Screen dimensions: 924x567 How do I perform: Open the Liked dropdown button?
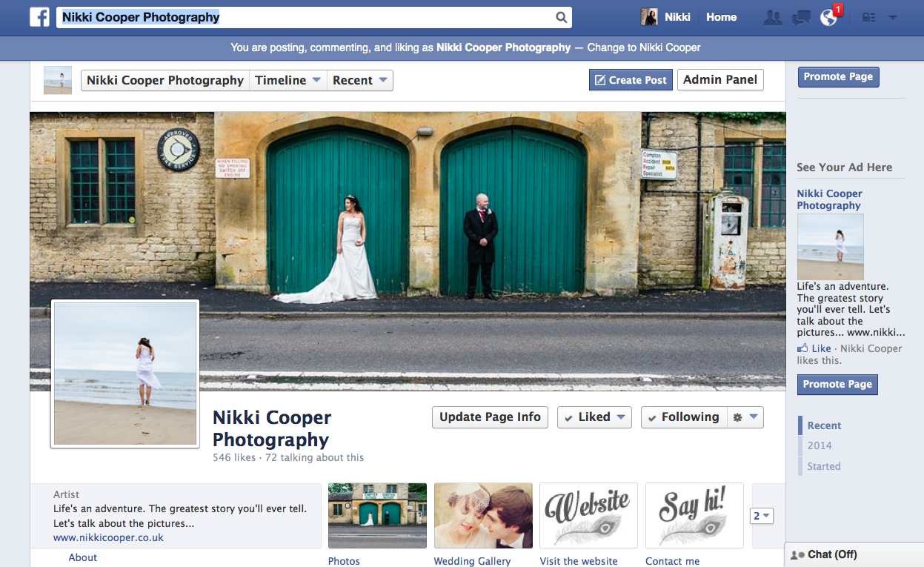click(x=594, y=417)
